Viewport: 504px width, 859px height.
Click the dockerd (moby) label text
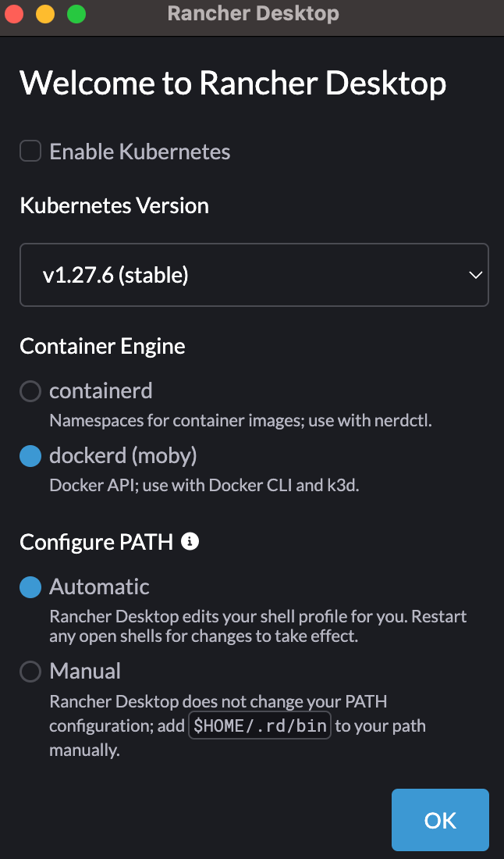[123, 456]
